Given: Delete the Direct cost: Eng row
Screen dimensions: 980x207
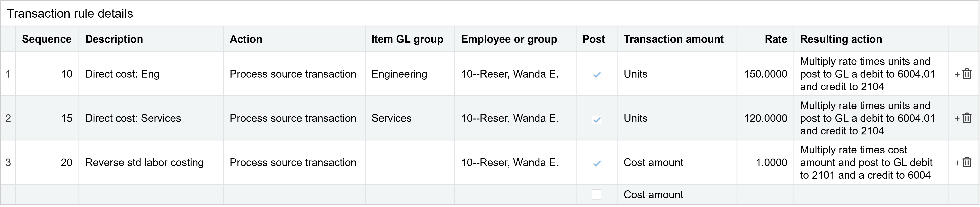Looking at the screenshot, I should pyautogui.click(x=967, y=74).
